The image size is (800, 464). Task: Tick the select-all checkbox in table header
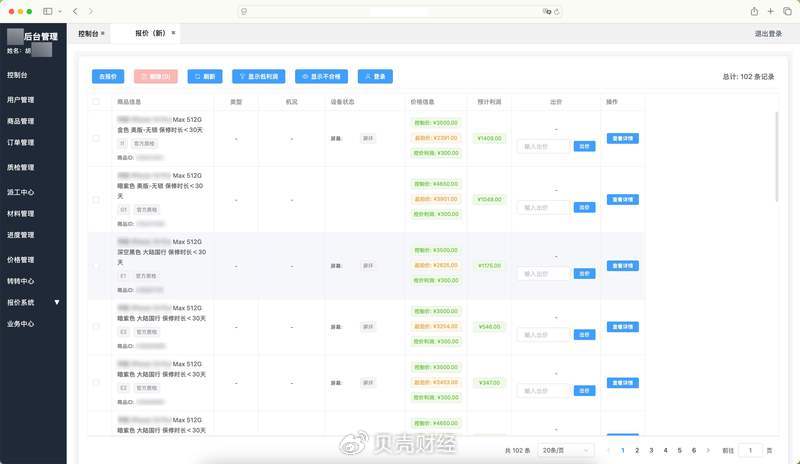tap(96, 102)
